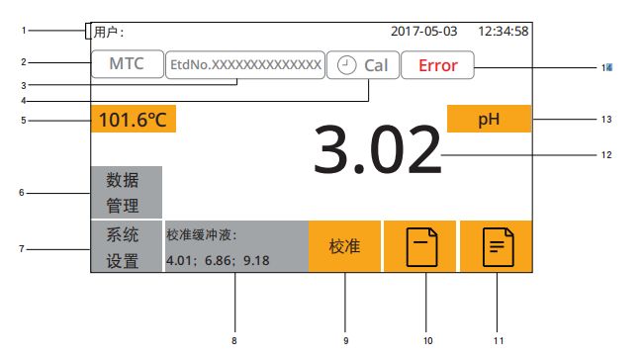Screen dimensions: 644x357
Task: Click the callout number 10 label
Action: 427,340
